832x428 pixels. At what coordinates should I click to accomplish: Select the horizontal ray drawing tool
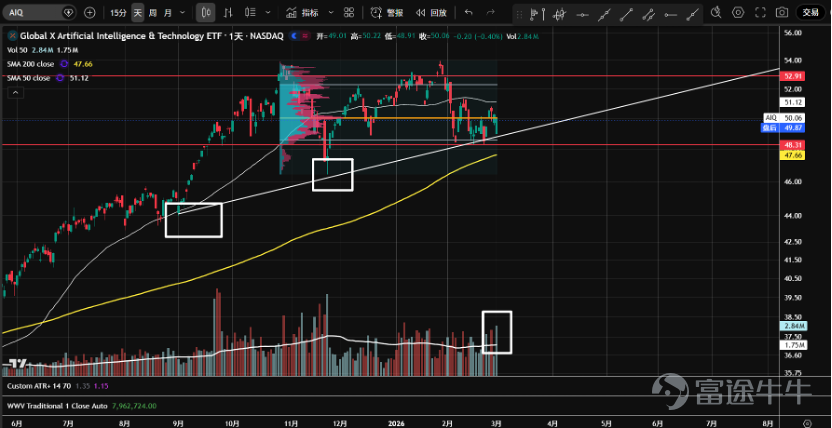[670, 15]
